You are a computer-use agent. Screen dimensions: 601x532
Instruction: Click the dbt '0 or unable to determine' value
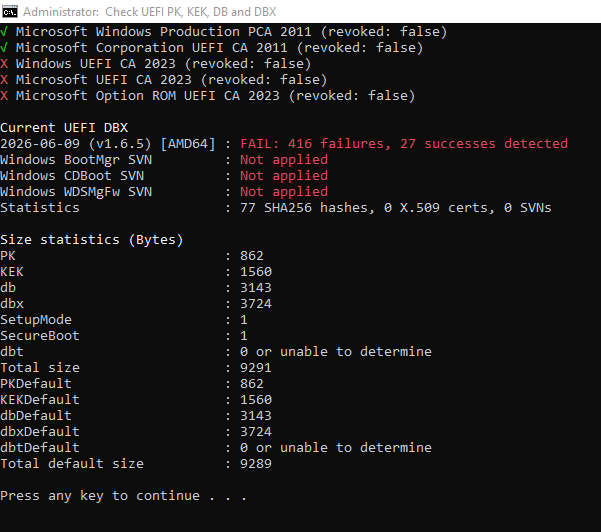(336, 351)
